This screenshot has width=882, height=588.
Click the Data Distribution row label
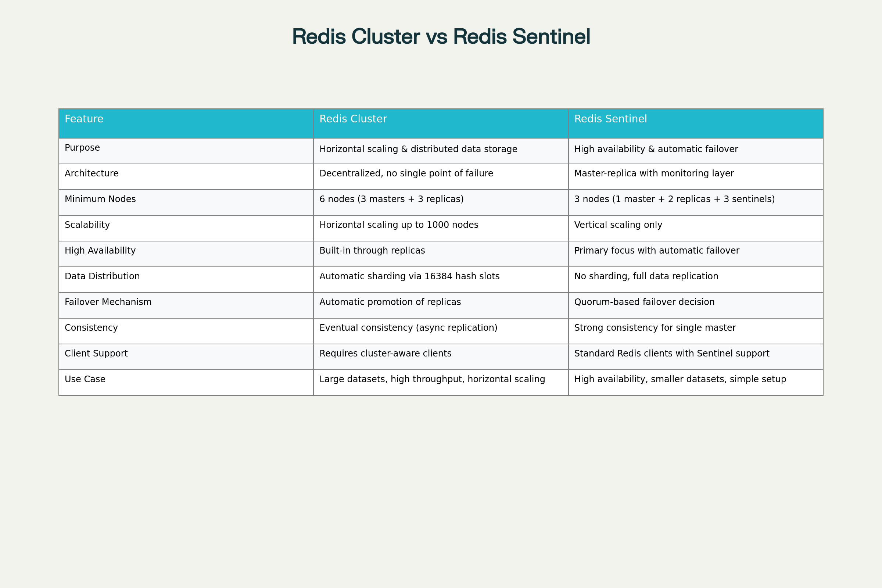point(102,276)
